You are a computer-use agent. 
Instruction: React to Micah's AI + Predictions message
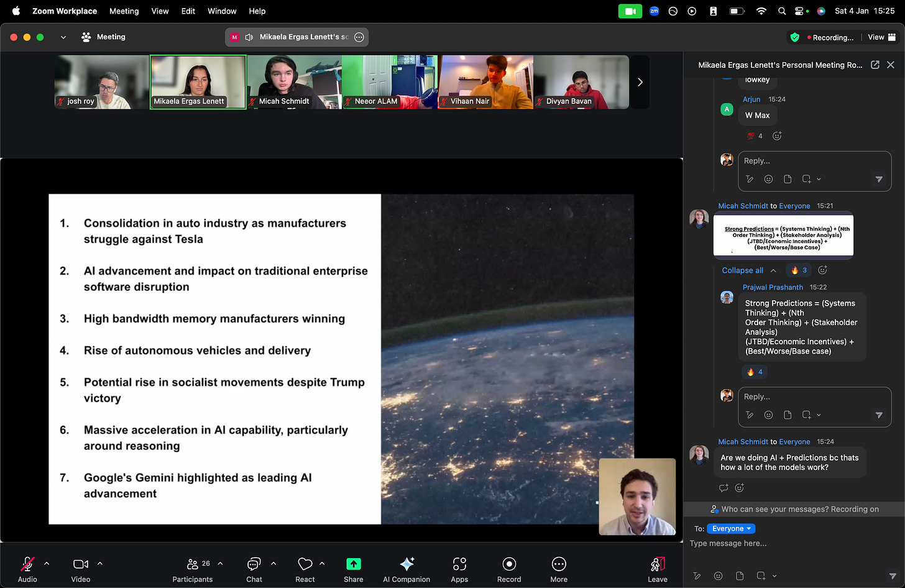click(x=739, y=488)
